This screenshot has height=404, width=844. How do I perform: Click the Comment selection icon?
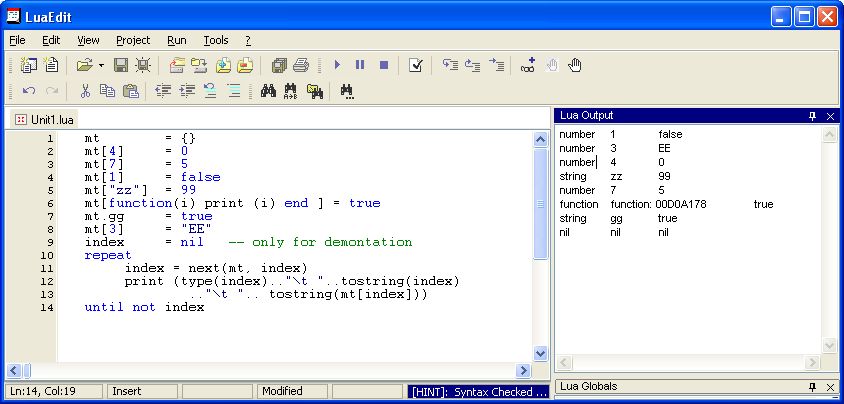(x=210, y=91)
